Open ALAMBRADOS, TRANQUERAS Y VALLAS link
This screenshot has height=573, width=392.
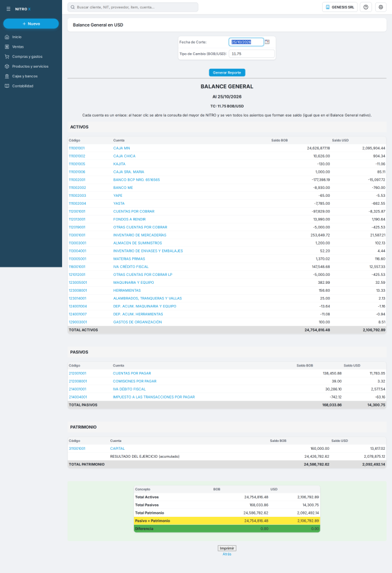(147, 298)
